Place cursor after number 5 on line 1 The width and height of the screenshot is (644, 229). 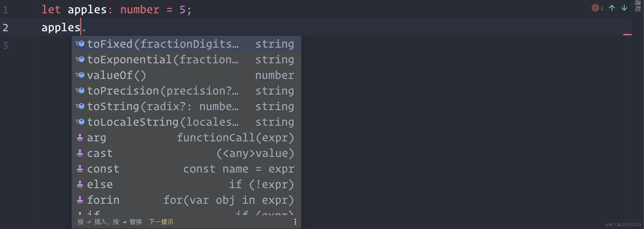click(x=186, y=10)
